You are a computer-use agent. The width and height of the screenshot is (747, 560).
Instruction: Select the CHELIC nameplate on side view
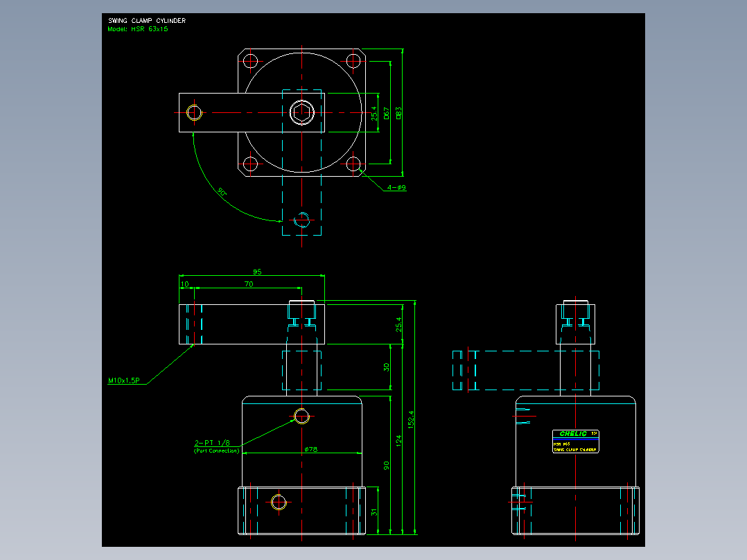[x=575, y=441]
